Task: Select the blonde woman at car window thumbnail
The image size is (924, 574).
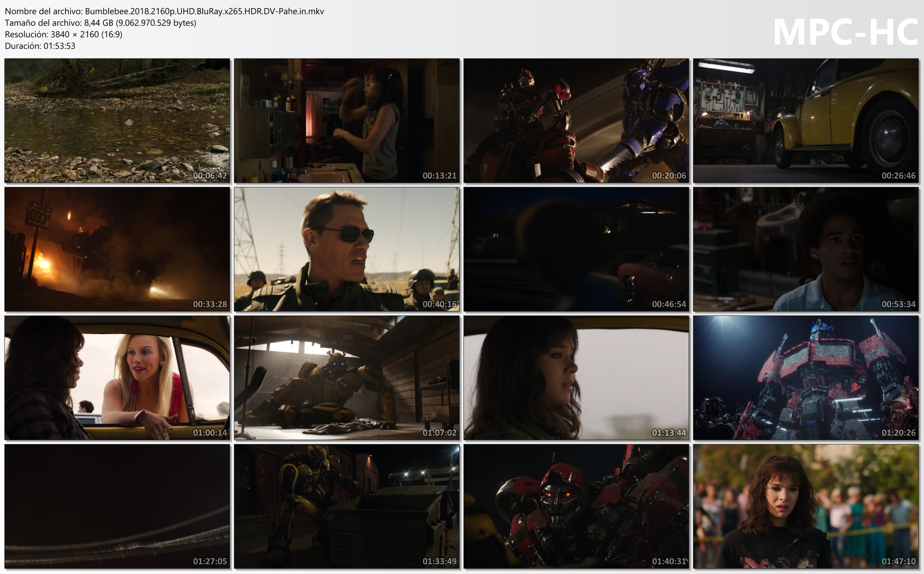Action: [117, 378]
